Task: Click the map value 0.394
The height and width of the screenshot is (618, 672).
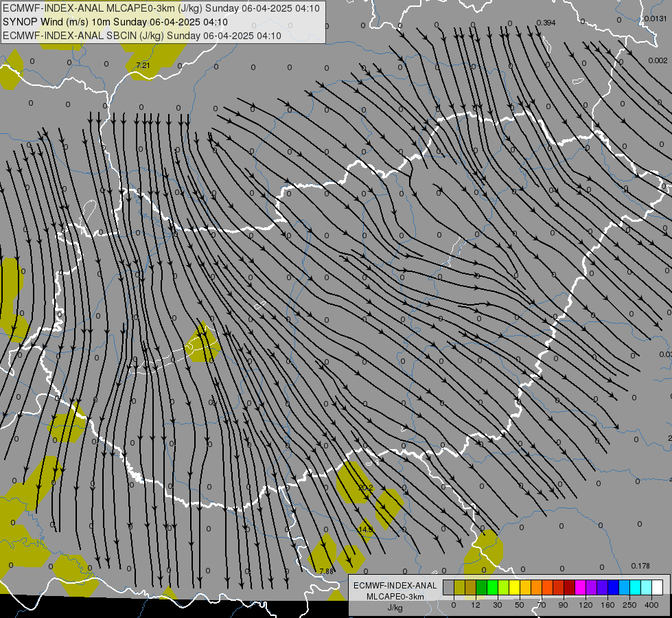Action: 546,23
